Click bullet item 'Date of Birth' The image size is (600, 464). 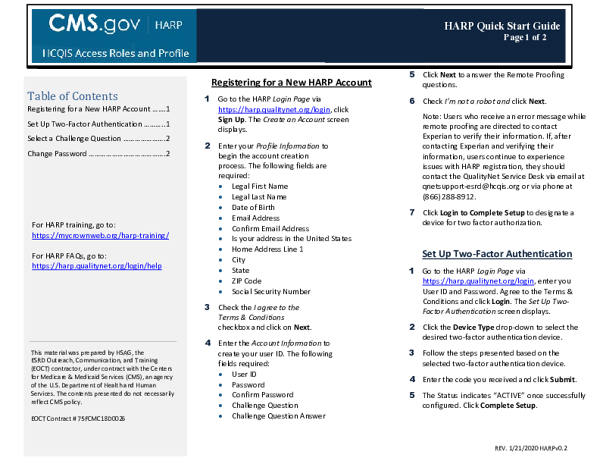[253, 207]
